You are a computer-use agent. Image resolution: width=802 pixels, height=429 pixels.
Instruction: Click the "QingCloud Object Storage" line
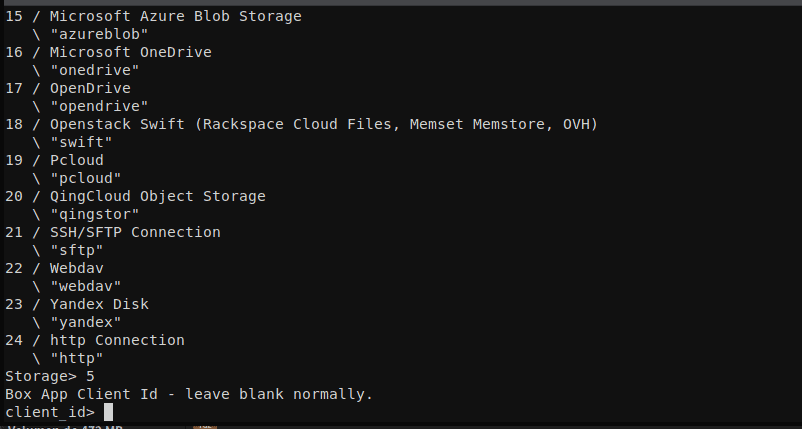tap(136, 196)
